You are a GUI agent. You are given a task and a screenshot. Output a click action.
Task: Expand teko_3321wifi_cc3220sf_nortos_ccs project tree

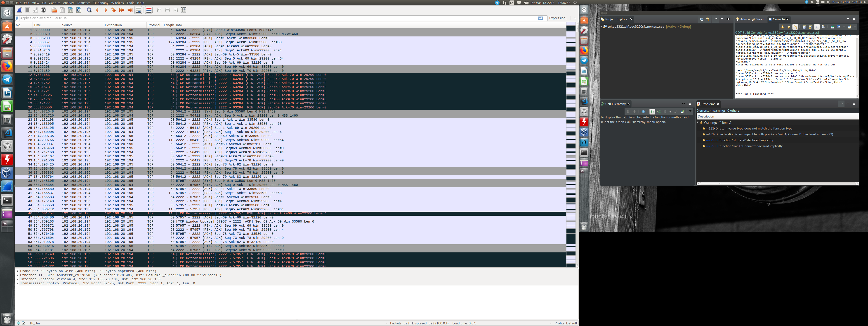(601, 26)
